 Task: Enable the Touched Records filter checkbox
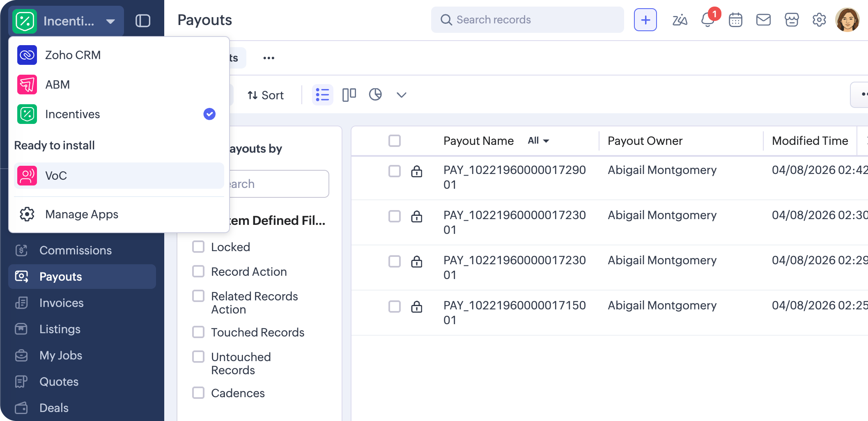coord(198,332)
